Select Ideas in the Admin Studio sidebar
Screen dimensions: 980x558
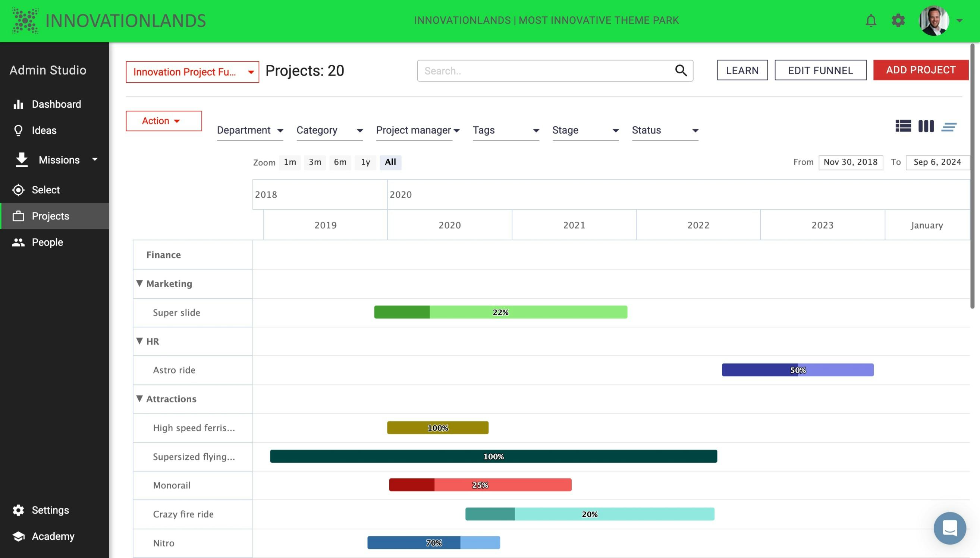[44, 130]
